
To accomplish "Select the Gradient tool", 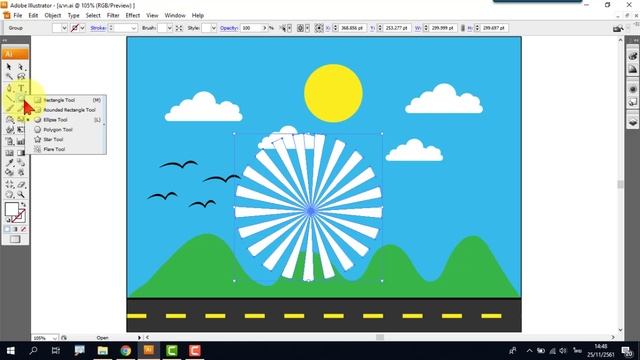I will click(x=21, y=153).
